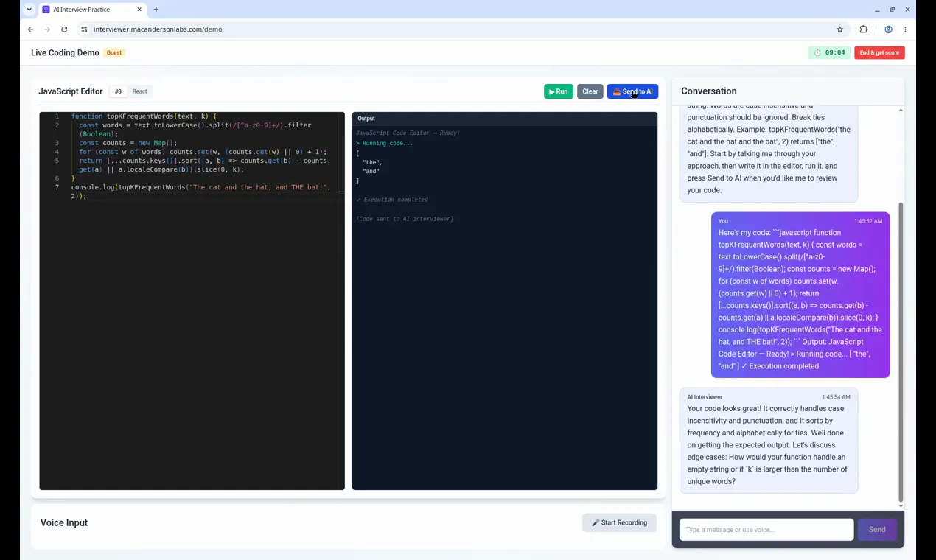Click the Conversation panel heading
The width and height of the screenshot is (936, 560).
tap(709, 91)
